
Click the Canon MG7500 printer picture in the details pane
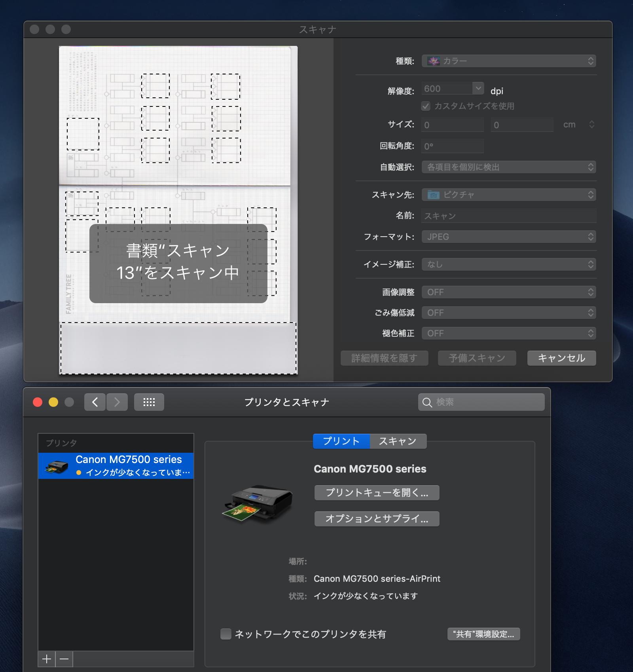257,503
